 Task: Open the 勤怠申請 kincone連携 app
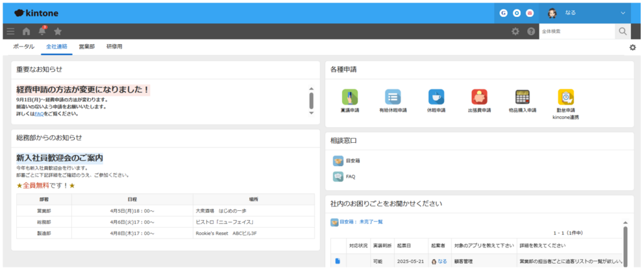pos(565,97)
